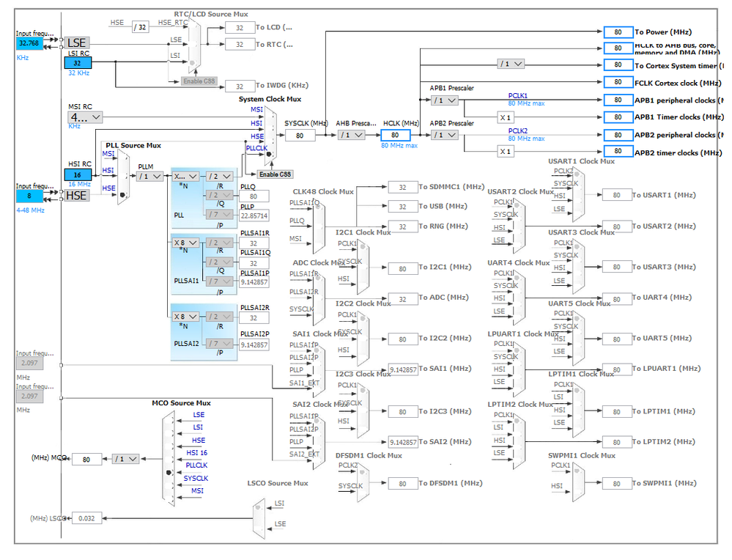Click the PLLP value 22.85714 box
732x560 pixels.
pyautogui.click(x=254, y=215)
